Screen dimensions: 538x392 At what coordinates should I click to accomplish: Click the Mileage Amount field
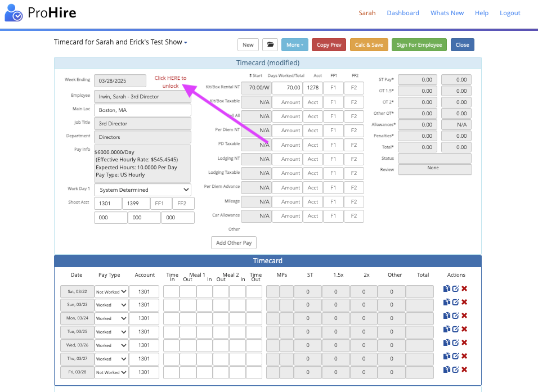[288, 202]
